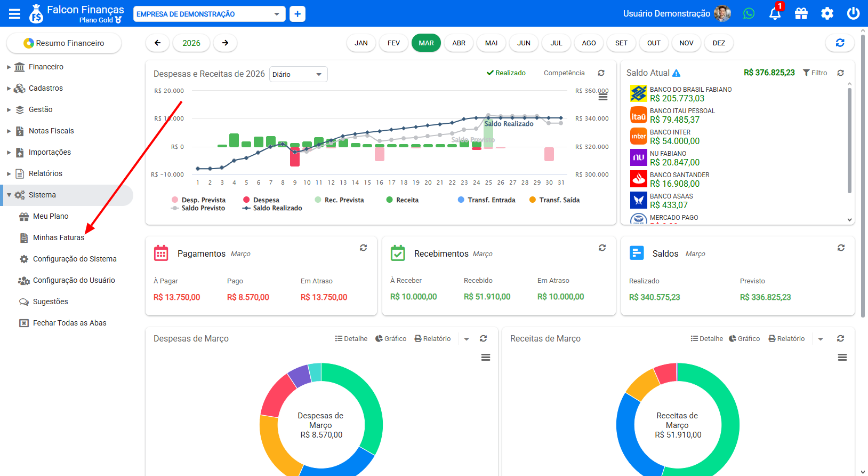Click the Resumo Financeiro button
The height and width of the screenshot is (476, 868).
click(64, 43)
